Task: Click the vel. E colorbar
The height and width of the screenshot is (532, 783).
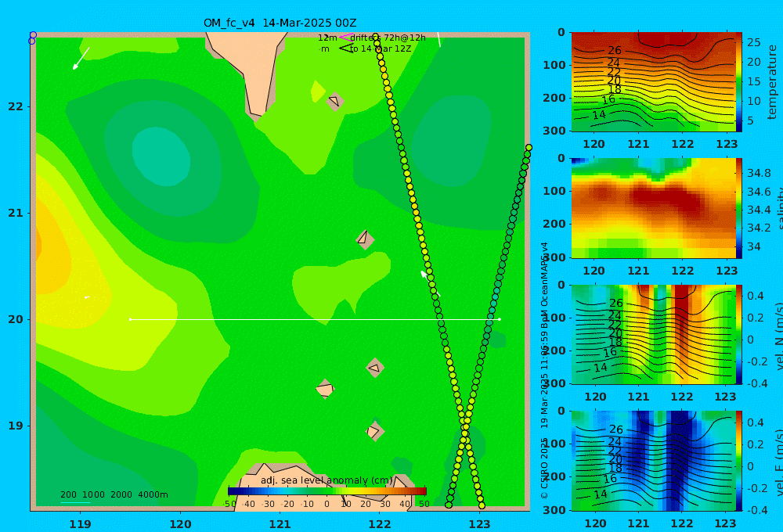Action: click(x=739, y=461)
